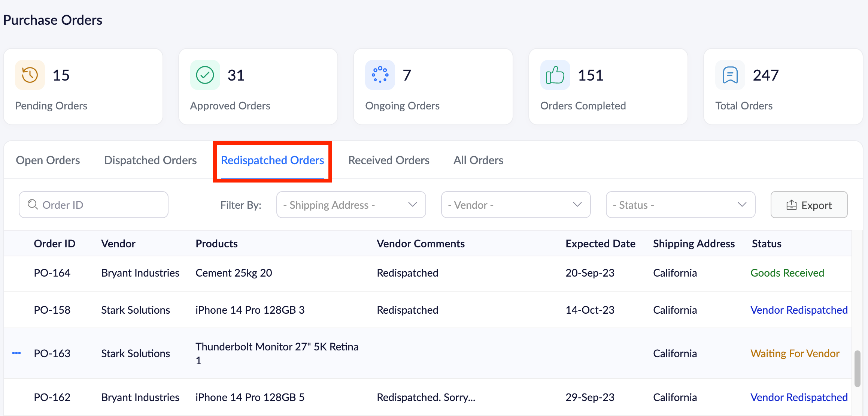Click the upload icon on the Export button
Image resolution: width=868 pixels, height=416 pixels.
point(791,205)
